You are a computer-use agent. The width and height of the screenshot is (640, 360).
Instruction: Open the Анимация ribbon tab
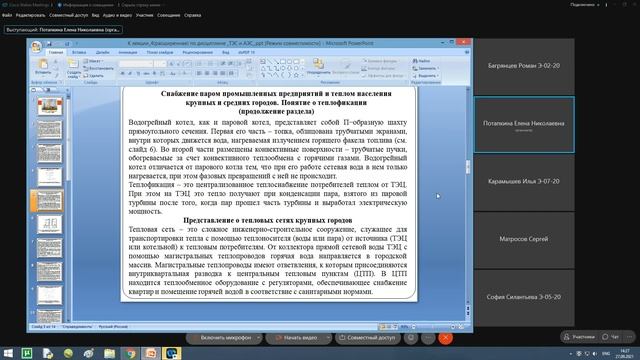pos(128,53)
